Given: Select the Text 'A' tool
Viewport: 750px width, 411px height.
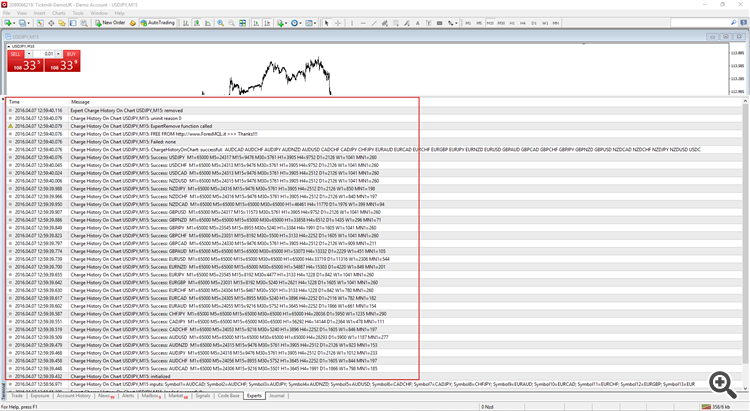Looking at the screenshot, I should (418, 23).
